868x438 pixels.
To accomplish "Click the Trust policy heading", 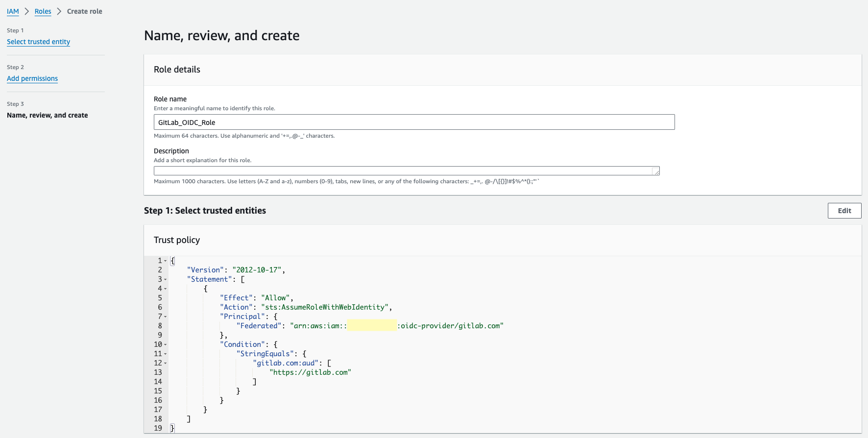I will click(177, 240).
